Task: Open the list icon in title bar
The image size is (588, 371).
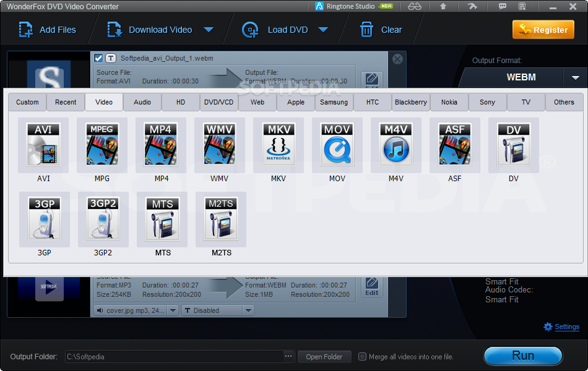Action: (x=522, y=6)
